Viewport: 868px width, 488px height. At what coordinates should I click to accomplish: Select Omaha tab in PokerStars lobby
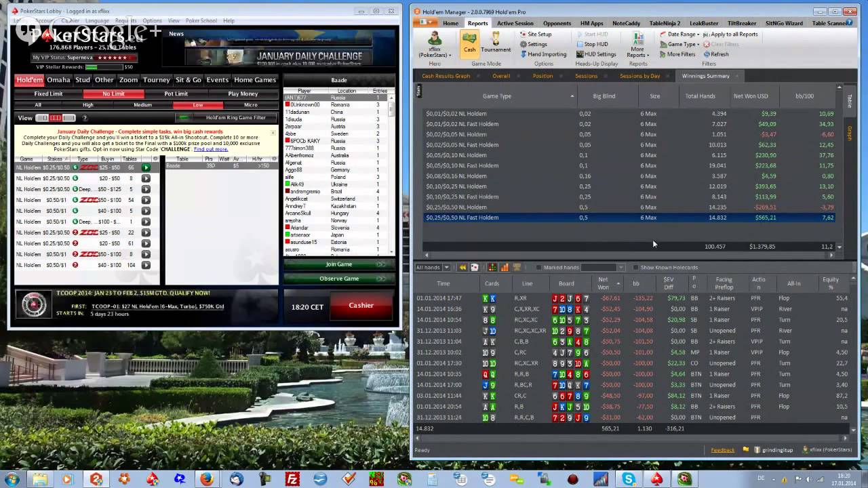(x=59, y=80)
